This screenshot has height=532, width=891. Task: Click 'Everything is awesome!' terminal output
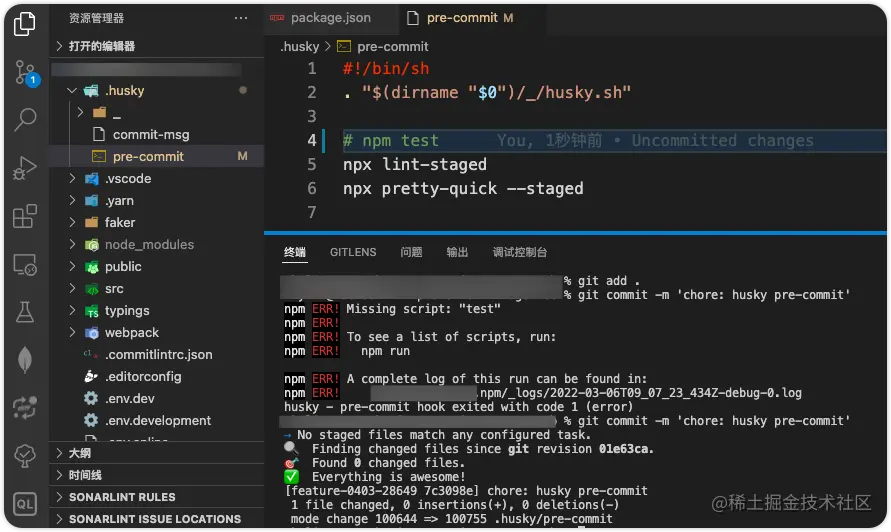389,477
